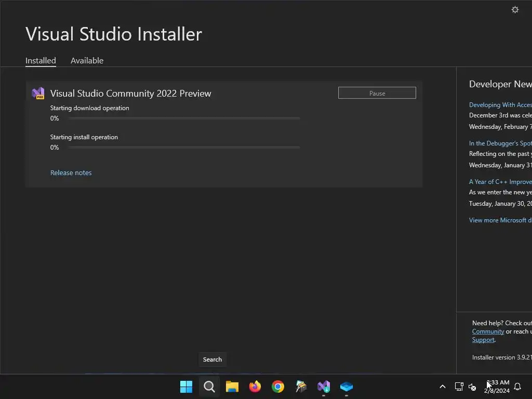Click the muted volume tray icon
This screenshot has width=532, height=399.
pos(472,387)
